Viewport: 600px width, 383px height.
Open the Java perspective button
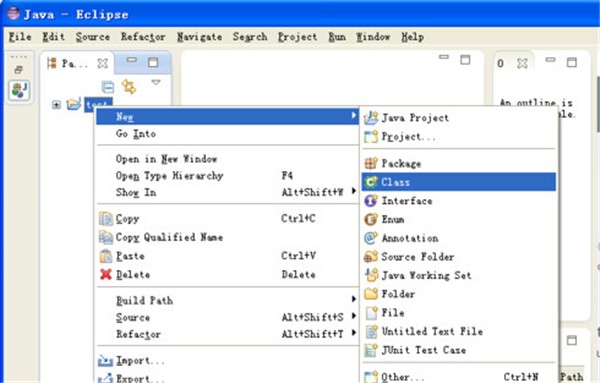click(19, 91)
